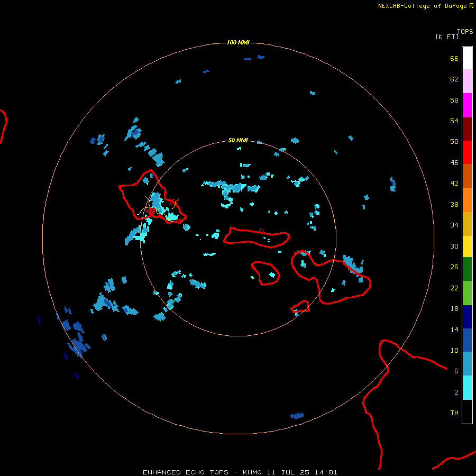This screenshot has height=476, width=476.
Task: Click the 46 legend value
Action: [x=454, y=162]
